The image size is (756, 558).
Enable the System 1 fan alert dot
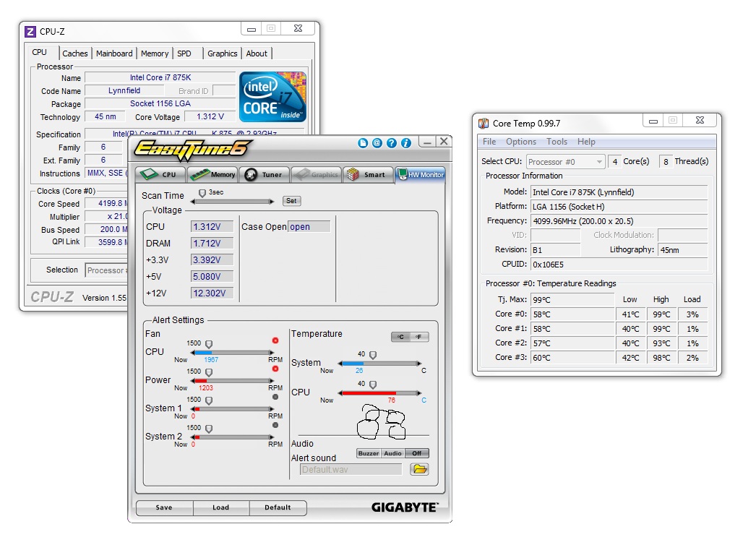click(275, 397)
